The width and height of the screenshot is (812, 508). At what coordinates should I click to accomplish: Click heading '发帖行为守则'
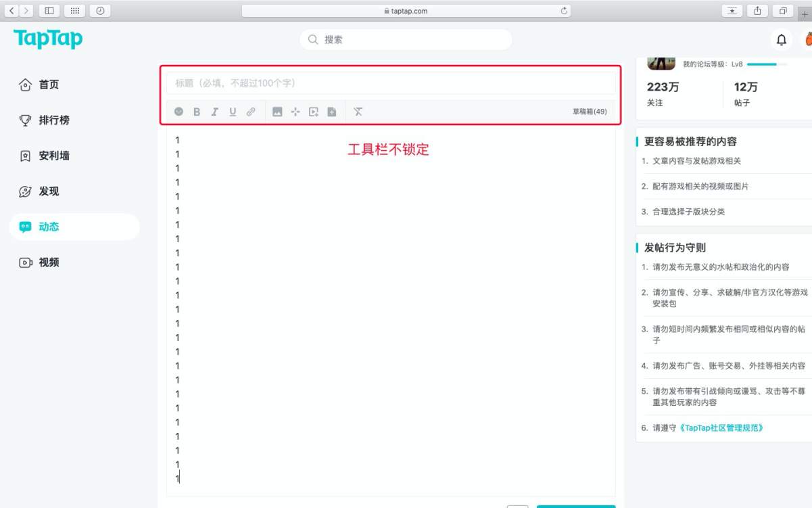tap(675, 248)
